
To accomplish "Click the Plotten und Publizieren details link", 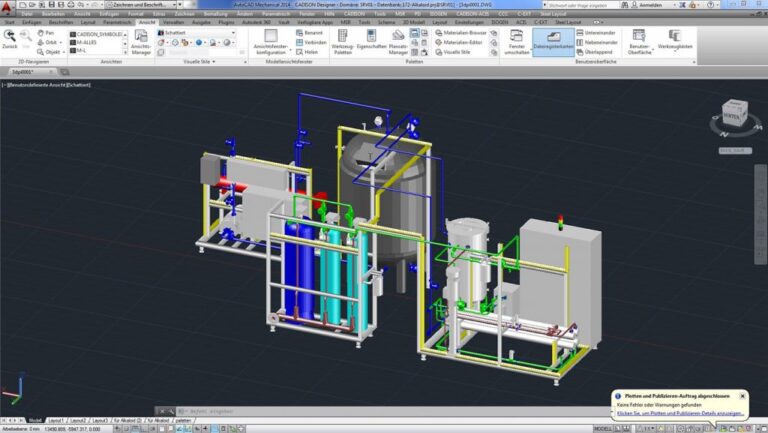I will (680, 412).
